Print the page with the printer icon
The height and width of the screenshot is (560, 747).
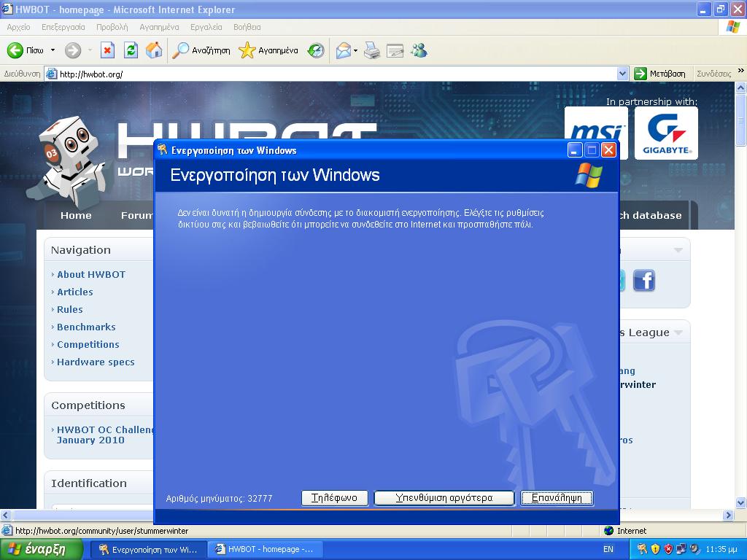(371, 50)
